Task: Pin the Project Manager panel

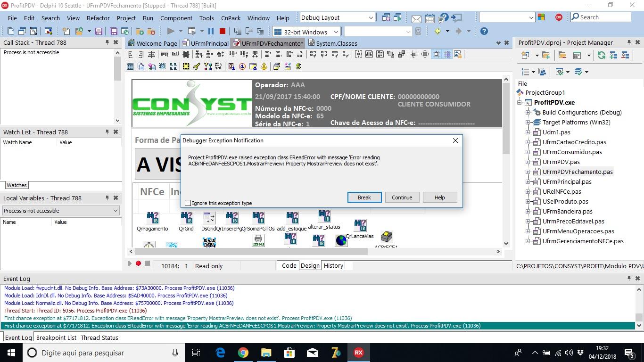Action: click(628, 42)
